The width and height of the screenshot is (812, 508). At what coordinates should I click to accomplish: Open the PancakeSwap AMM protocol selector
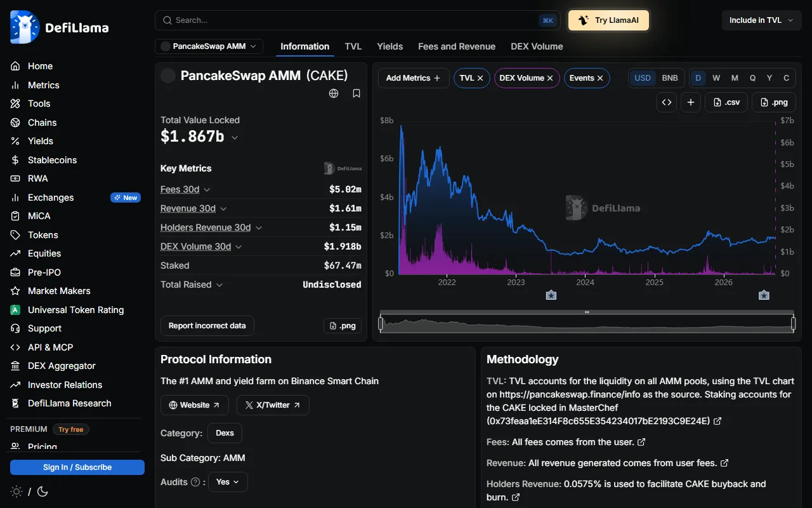point(209,46)
